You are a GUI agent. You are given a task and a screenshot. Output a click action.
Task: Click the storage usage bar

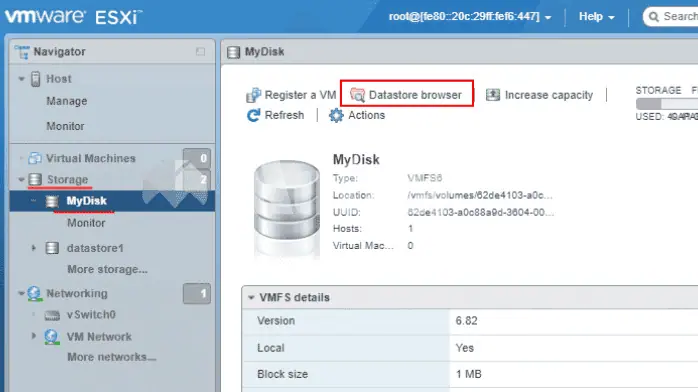point(667,104)
